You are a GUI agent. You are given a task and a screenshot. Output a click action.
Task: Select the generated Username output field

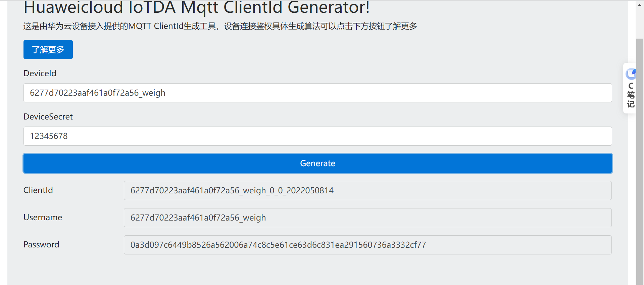(368, 218)
